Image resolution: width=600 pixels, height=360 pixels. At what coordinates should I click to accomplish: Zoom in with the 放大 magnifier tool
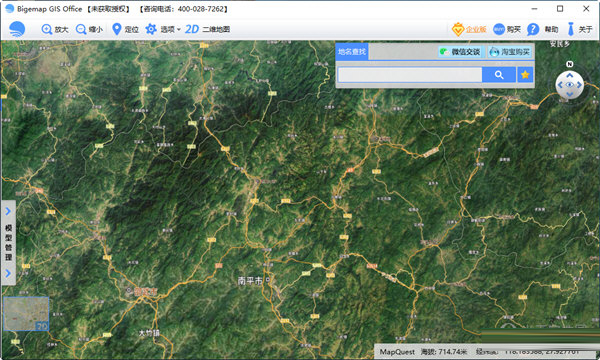(x=55, y=29)
